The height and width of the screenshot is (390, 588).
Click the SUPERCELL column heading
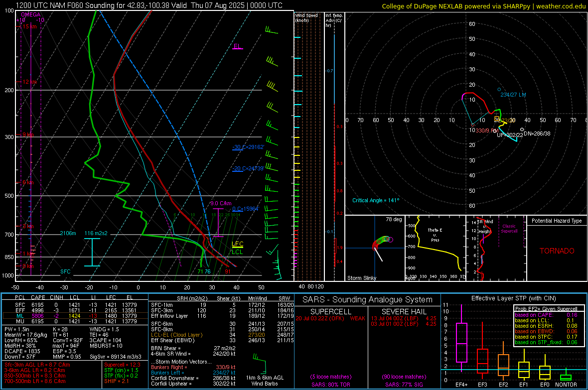(331, 312)
